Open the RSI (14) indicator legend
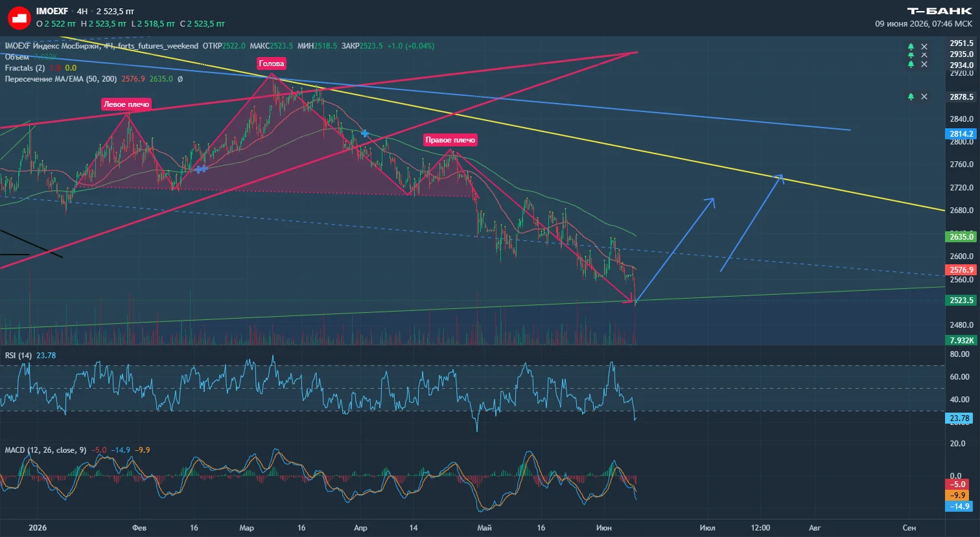Viewport: 980px width, 537px height. pyautogui.click(x=18, y=355)
